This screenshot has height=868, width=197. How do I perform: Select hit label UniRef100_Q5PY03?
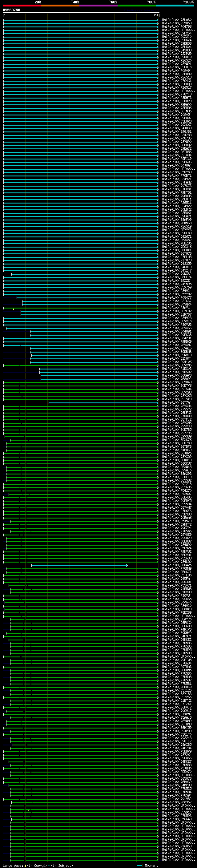(177, 172)
